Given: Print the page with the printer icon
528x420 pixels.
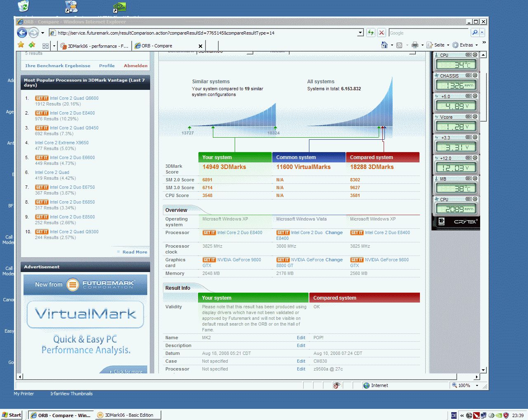Looking at the screenshot, I should click(415, 45).
